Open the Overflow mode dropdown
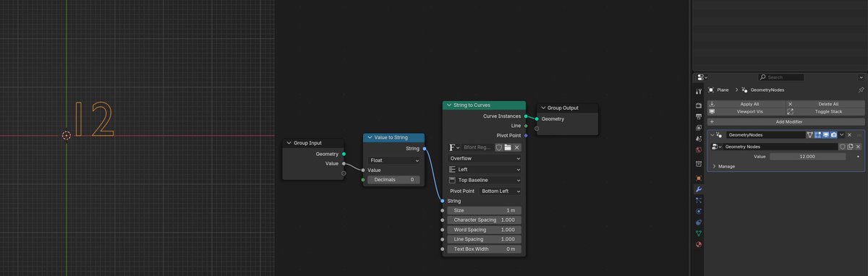868x276 pixels. pyautogui.click(x=484, y=158)
